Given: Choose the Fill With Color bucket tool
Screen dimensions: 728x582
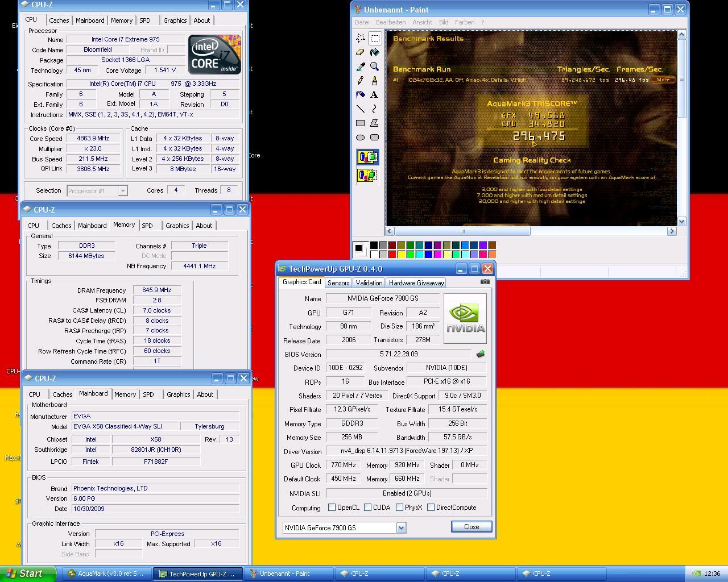Looking at the screenshot, I should click(375, 52).
